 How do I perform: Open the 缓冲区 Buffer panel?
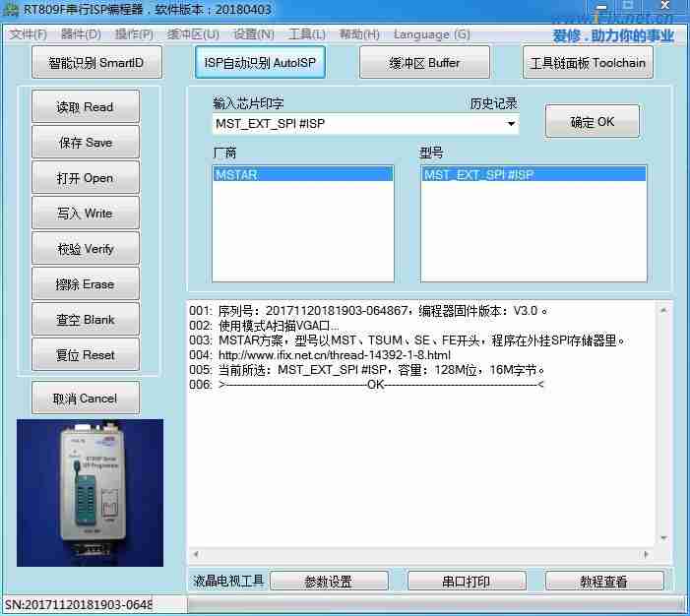pyautogui.click(x=424, y=63)
